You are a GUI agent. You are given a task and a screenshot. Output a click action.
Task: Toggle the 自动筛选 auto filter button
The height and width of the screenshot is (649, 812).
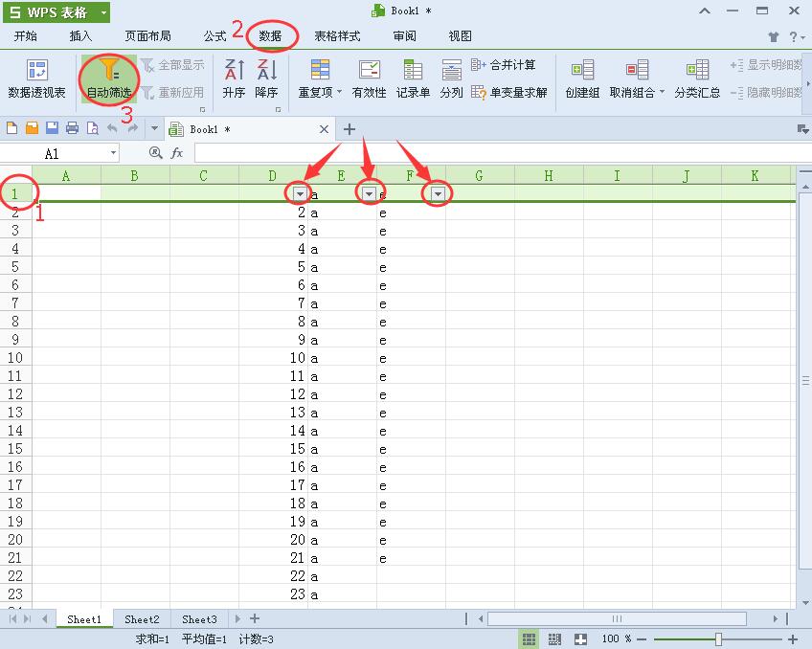(x=109, y=79)
